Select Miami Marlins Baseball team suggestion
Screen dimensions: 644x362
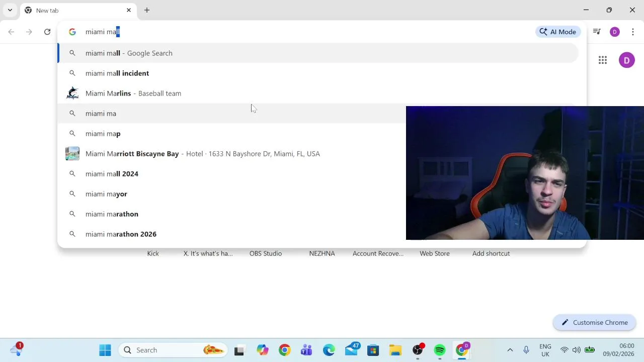[318, 93]
